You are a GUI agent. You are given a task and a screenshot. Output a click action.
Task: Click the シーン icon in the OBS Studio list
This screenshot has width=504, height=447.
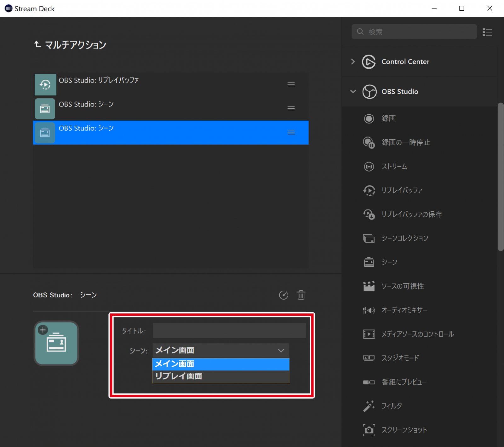pos(369,262)
